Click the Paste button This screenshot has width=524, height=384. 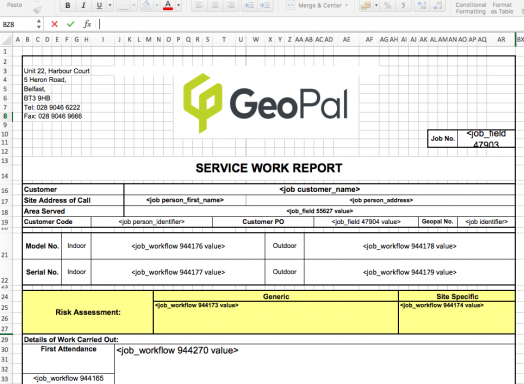click(14, 5)
